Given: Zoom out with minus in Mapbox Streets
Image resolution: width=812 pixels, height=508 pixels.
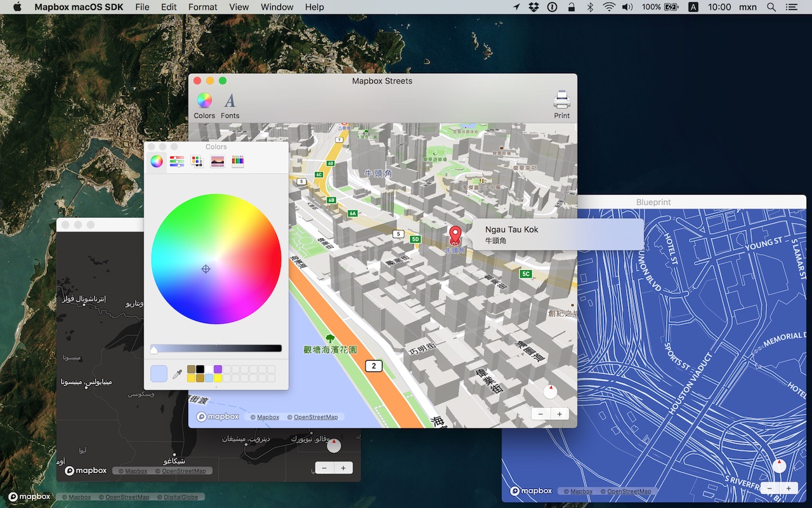Looking at the screenshot, I should pos(540,414).
